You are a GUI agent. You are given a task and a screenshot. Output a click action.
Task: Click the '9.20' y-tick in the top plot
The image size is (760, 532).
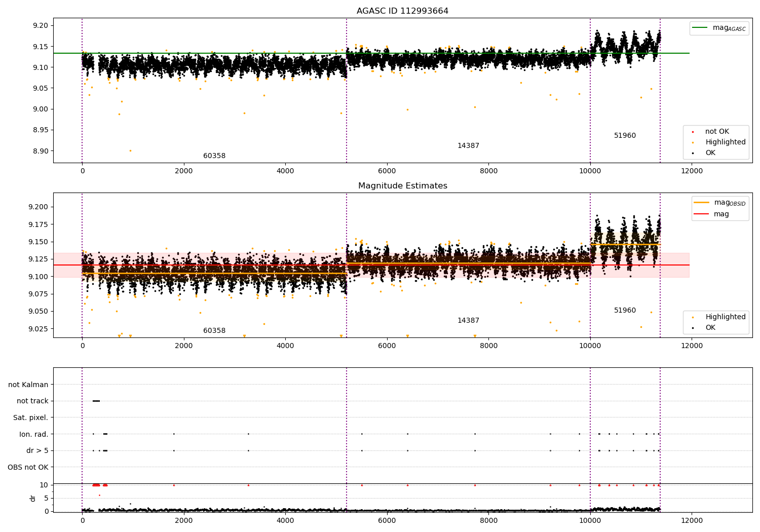41,26
